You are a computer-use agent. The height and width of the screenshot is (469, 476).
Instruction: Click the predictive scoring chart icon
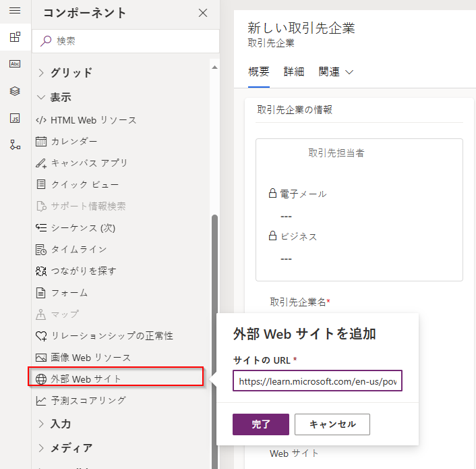[41, 401]
